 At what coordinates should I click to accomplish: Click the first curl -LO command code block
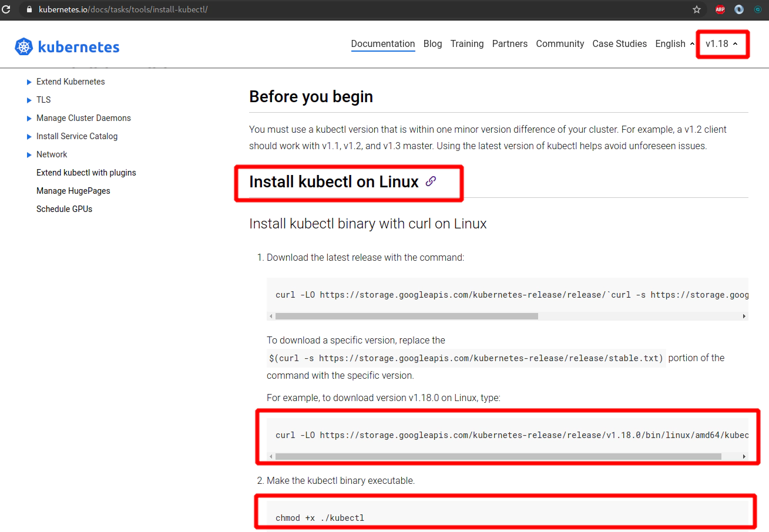508,295
